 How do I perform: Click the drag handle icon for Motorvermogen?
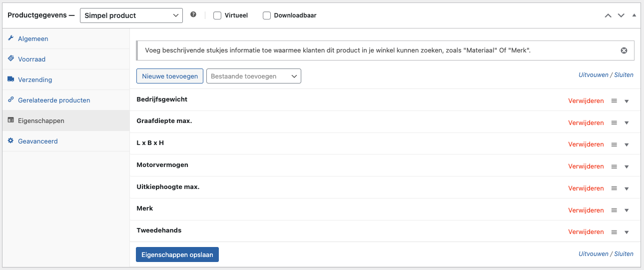coord(615,166)
